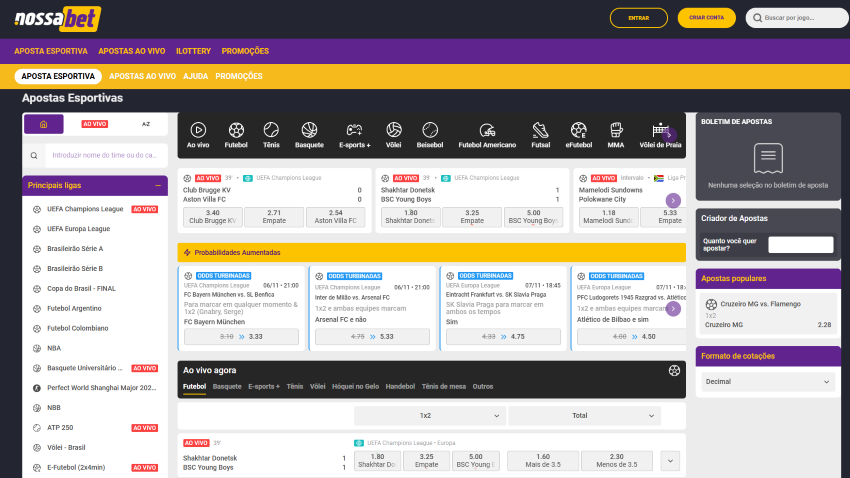Open AJUDA in yellow bar
Viewport: 850px width, 478px height.
pos(195,76)
